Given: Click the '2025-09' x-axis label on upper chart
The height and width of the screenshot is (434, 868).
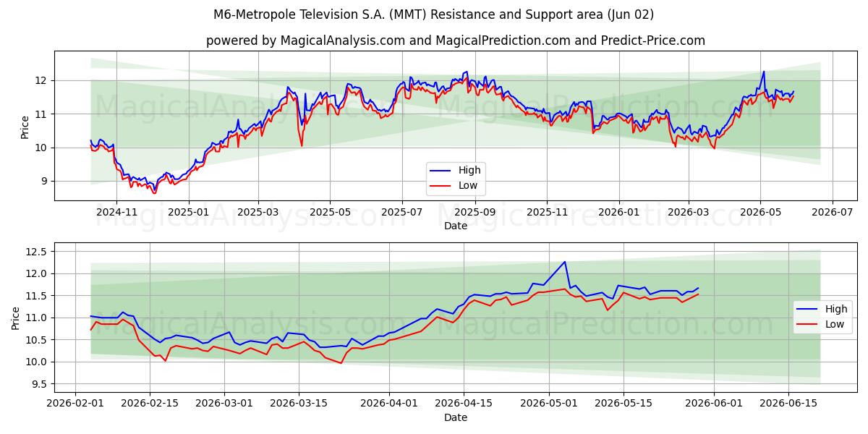Looking at the screenshot, I should (x=475, y=212).
